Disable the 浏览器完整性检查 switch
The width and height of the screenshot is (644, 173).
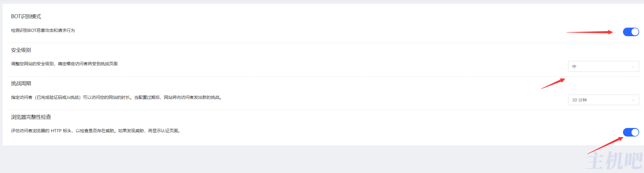[x=631, y=132]
